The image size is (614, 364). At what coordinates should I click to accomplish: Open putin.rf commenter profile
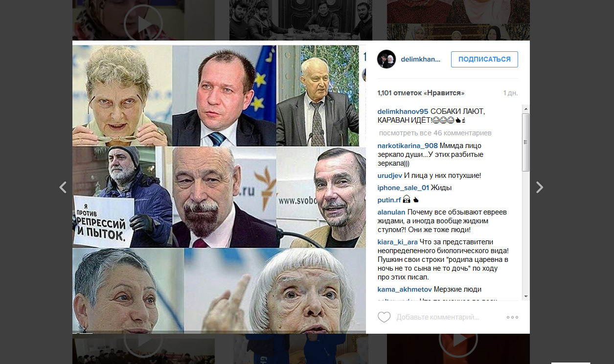coord(389,200)
